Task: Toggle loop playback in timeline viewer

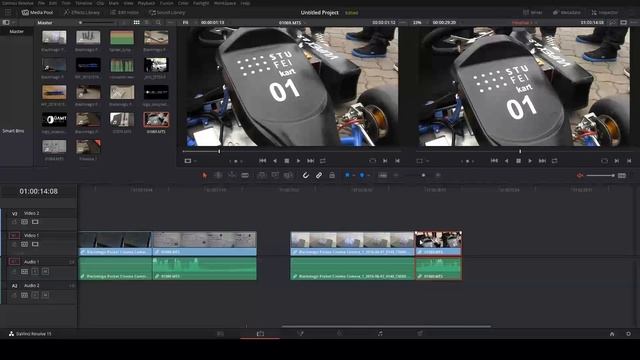Action: 555,161
